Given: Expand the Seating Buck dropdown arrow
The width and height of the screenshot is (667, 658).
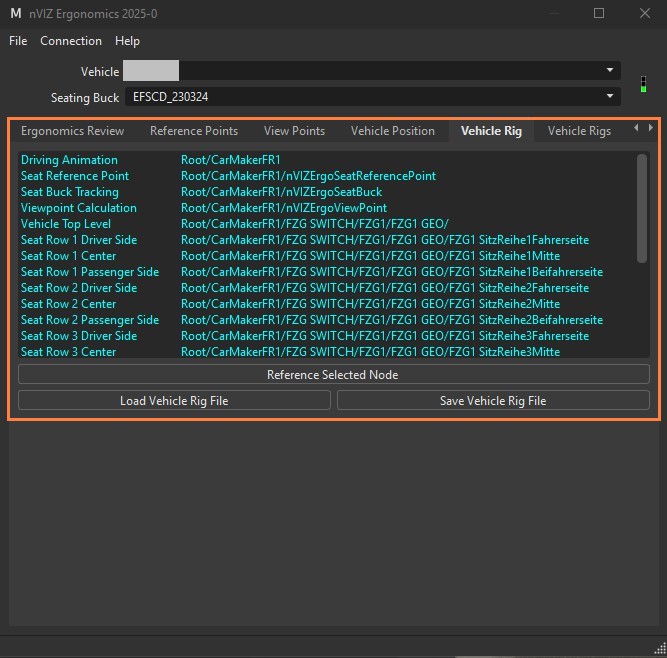Looking at the screenshot, I should (610, 97).
